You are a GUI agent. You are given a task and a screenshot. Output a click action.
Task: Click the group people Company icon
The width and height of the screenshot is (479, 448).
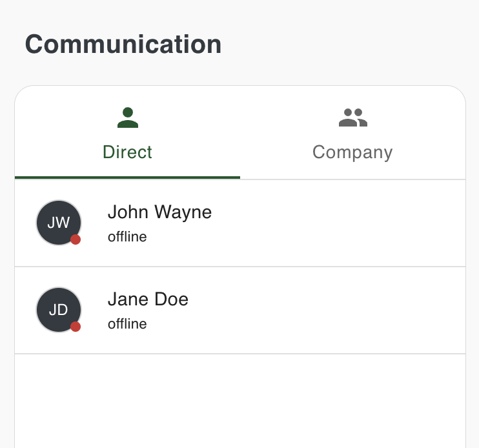(x=352, y=117)
